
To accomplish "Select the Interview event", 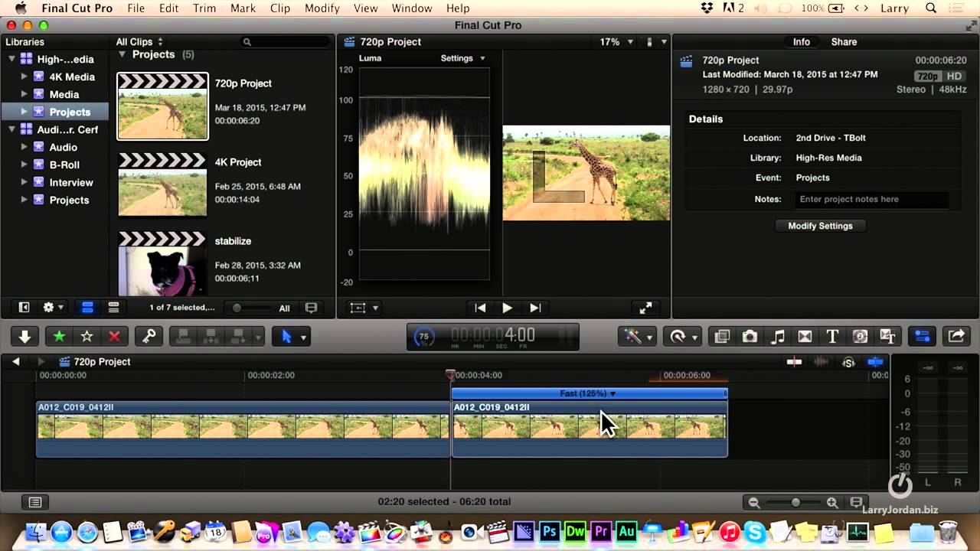I will pyautogui.click(x=71, y=182).
